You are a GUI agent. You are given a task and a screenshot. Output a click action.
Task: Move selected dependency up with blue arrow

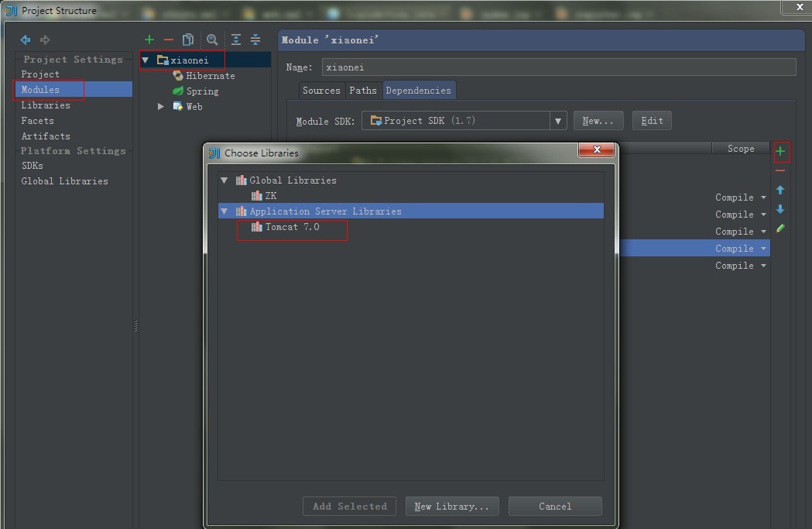[x=780, y=190]
